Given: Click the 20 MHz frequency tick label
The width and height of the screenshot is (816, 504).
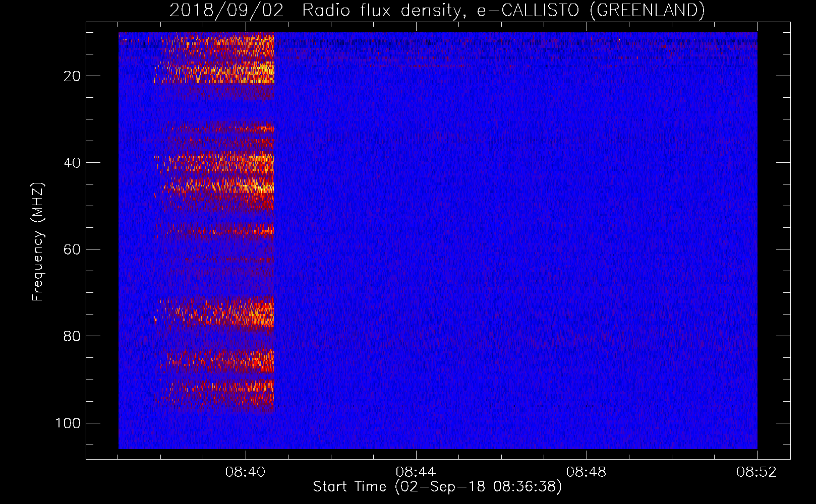Looking at the screenshot, I should pyautogui.click(x=72, y=76).
